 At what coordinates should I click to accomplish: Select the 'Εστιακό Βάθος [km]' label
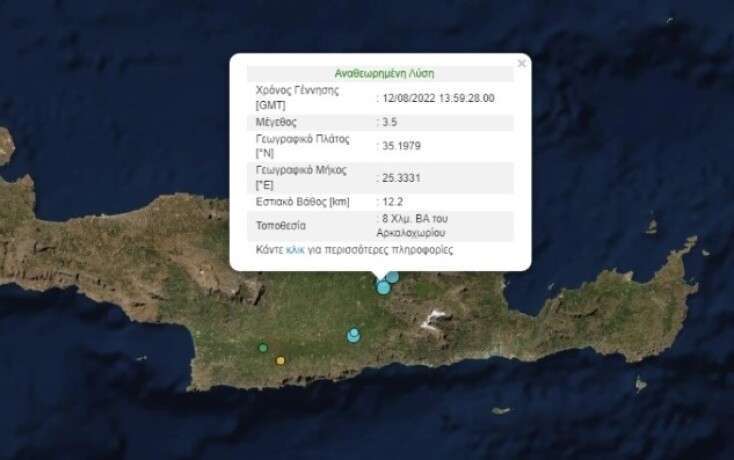point(302,202)
